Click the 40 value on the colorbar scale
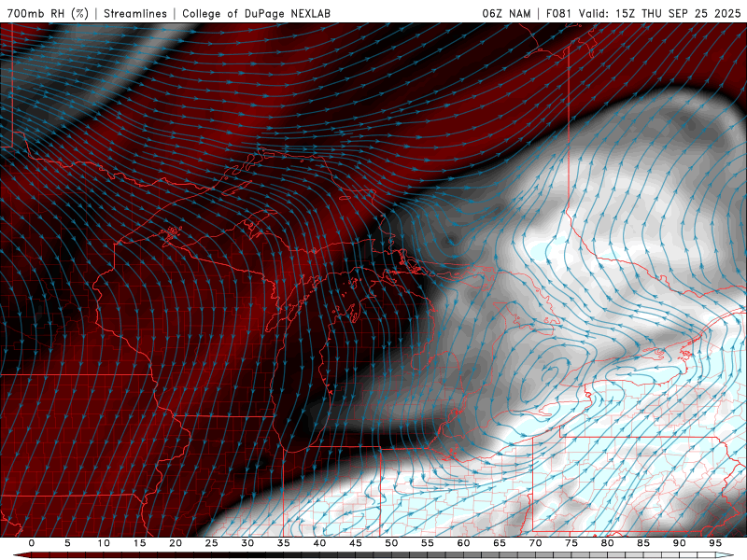This screenshot has width=747, height=560. [x=319, y=543]
